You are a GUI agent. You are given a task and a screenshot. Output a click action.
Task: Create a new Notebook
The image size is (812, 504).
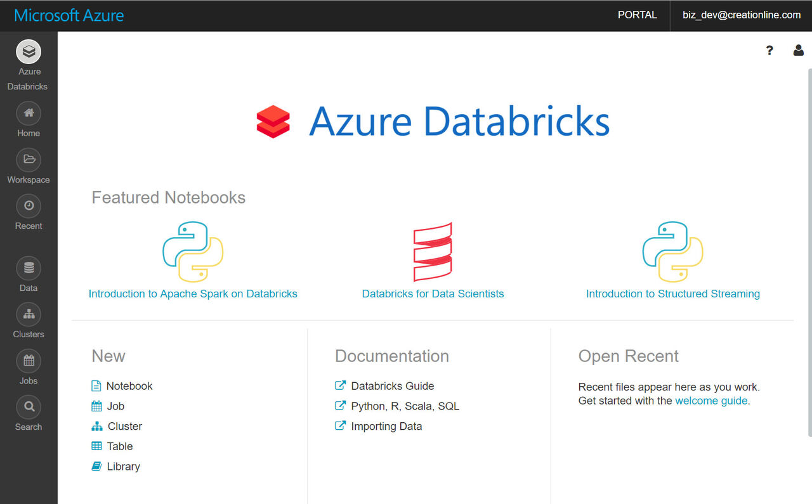click(x=129, y=386)
